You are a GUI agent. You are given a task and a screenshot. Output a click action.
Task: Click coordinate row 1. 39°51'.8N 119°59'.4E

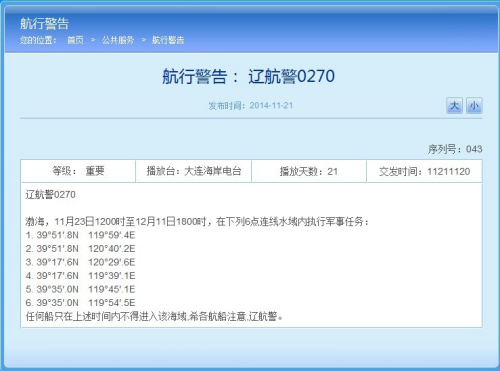pos(80,235)
